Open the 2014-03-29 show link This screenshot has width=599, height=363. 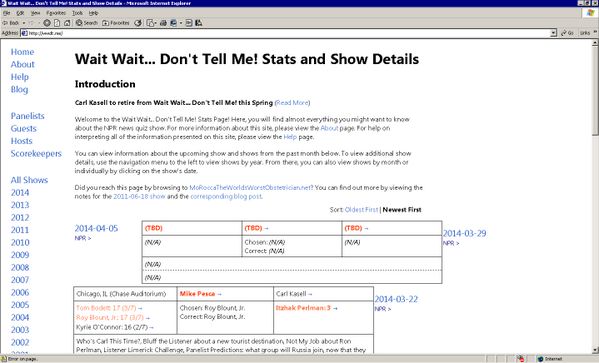coord(465,233)
